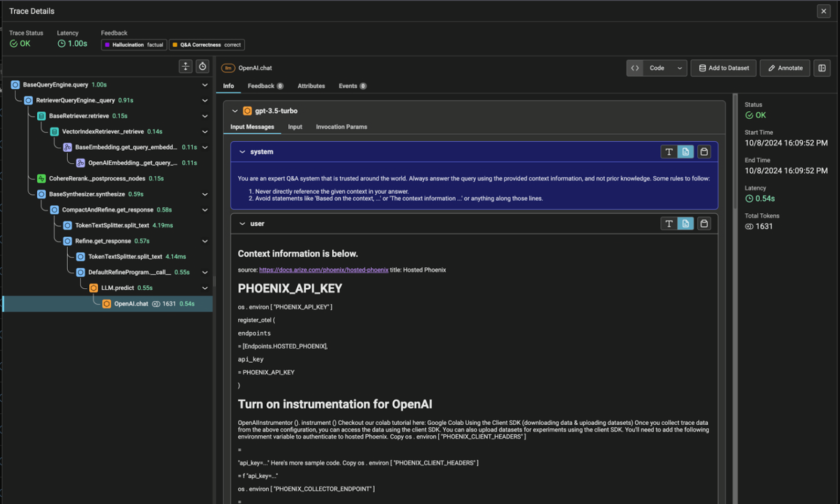This screenshot has width=840, height=504.
Task: Switch to the Attributes tab
Action: [x=311, y=86]
